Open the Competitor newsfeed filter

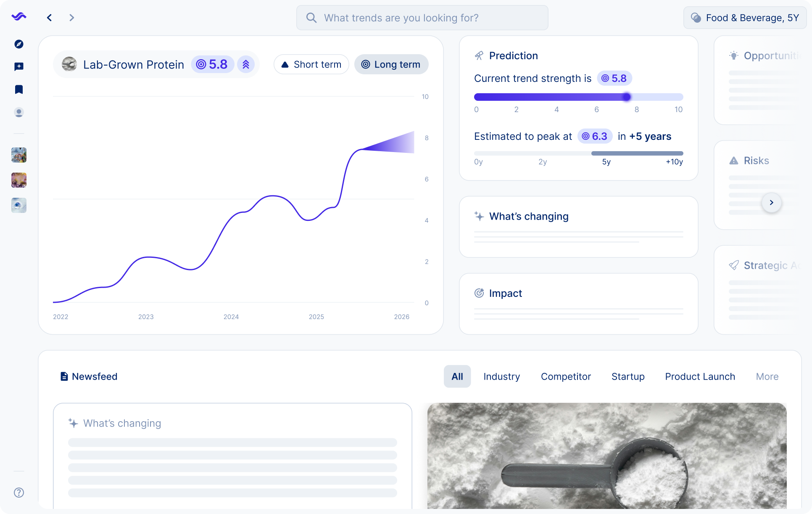[566, 376]
